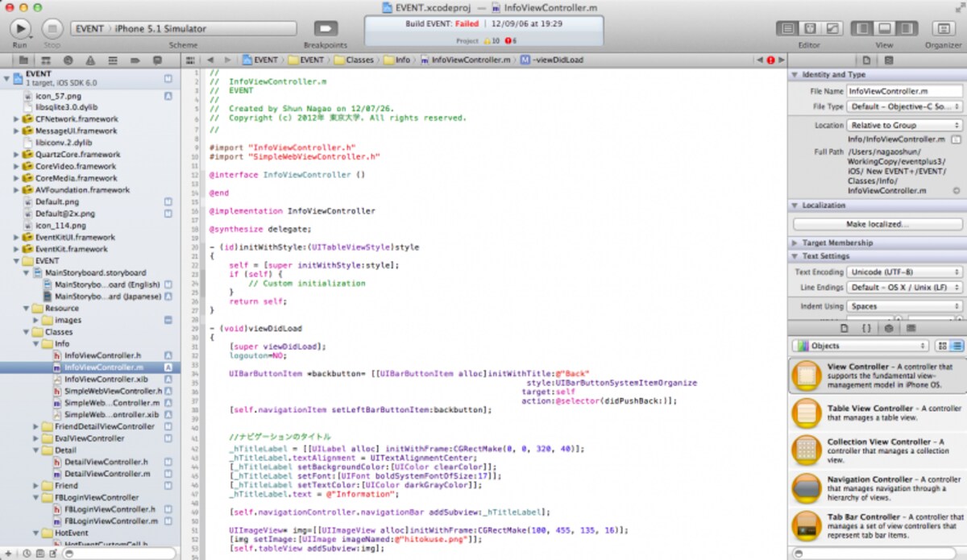Open the Objects library dropdown

coord(861,346)
